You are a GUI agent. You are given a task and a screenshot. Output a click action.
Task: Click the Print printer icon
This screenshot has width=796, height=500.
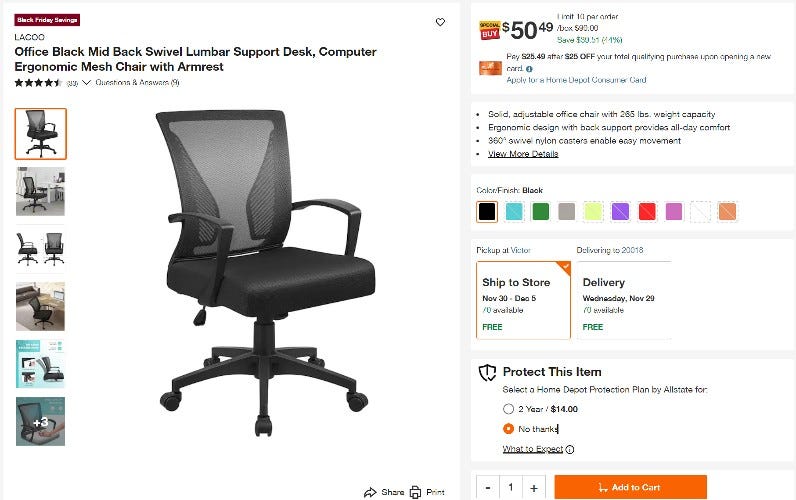415,492
